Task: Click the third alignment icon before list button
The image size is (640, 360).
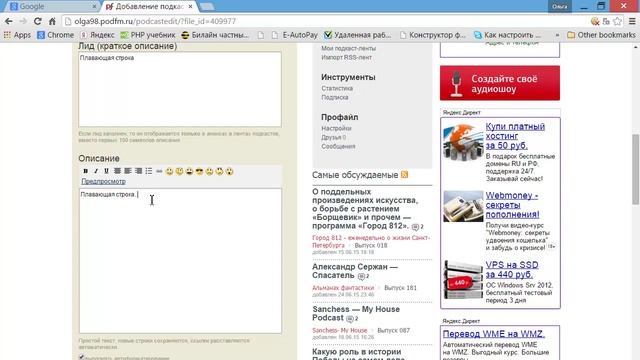Action: (x=138, y=171)
